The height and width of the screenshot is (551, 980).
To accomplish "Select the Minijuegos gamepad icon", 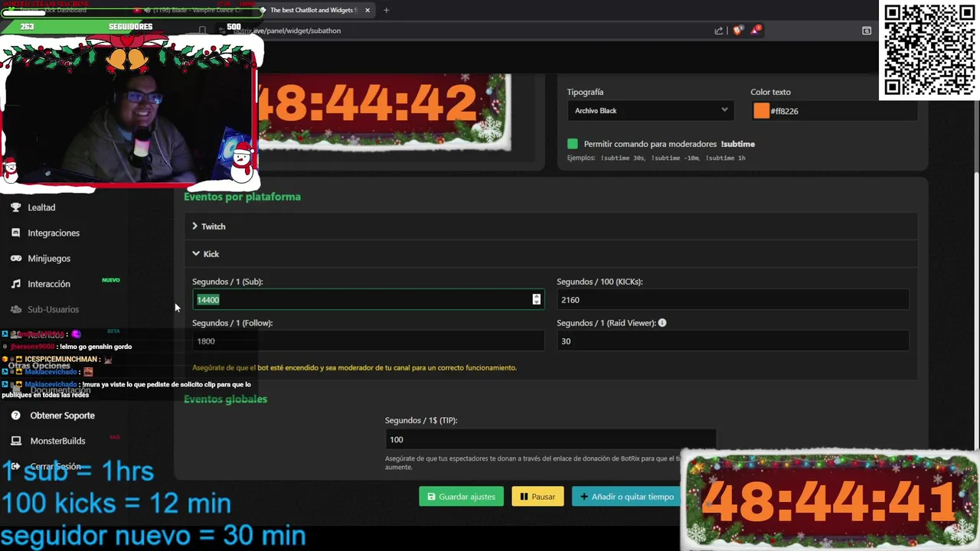I will coord(15,259).
